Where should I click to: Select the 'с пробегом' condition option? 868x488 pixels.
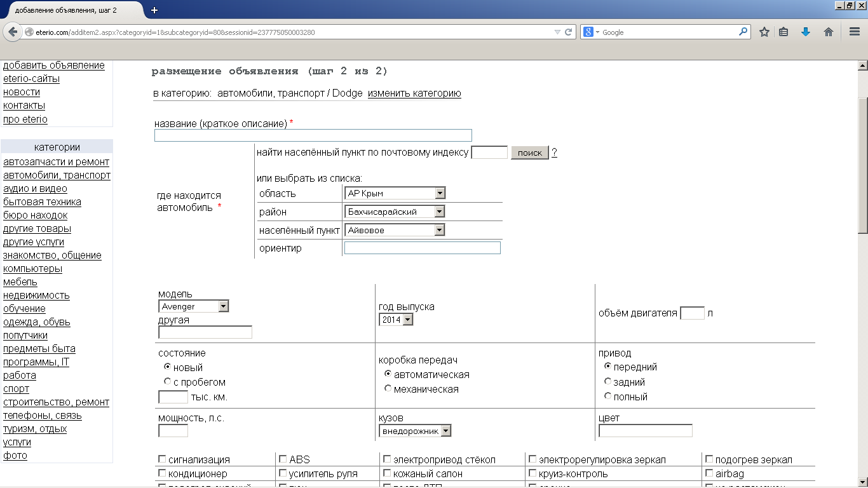coord(167,382)
